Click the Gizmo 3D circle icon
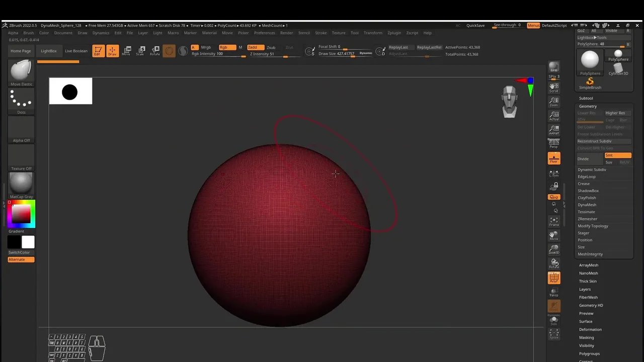Viewport: 644px width, 362px height. (x=169, y=51)
